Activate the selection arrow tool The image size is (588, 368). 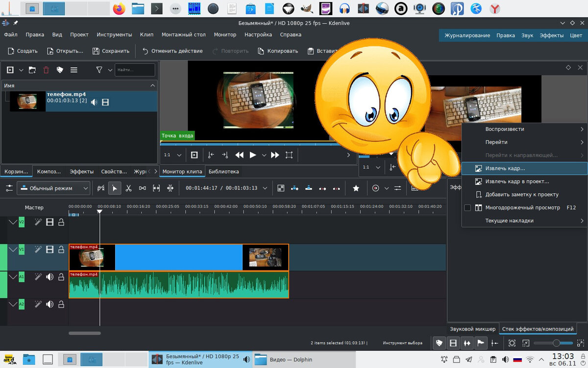coord(115,188)
